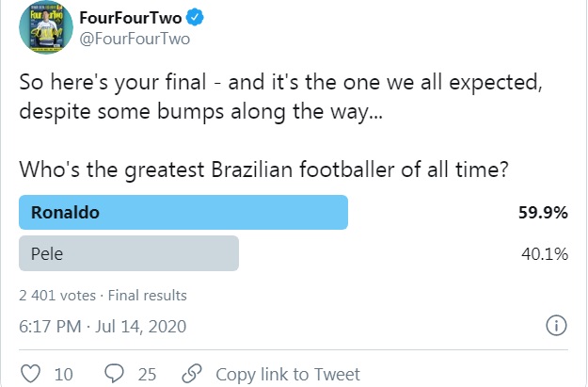Screen dimensions: 588x387
Task: Open the @FourFourTwo handle link
Action: point(133,40)
